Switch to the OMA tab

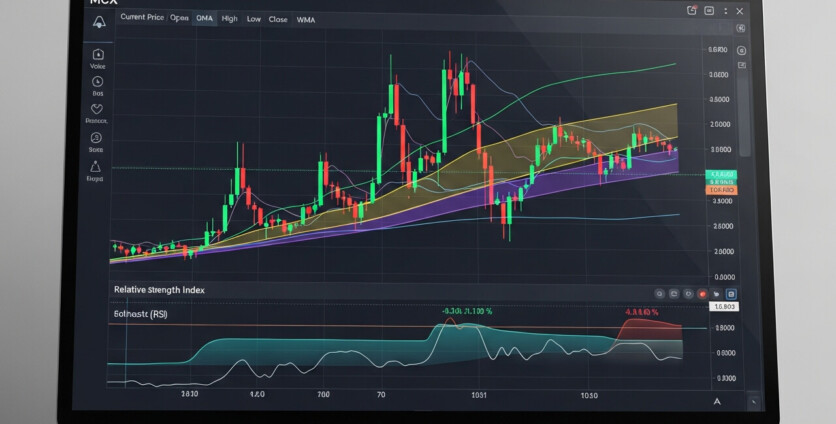pos(205,18)
